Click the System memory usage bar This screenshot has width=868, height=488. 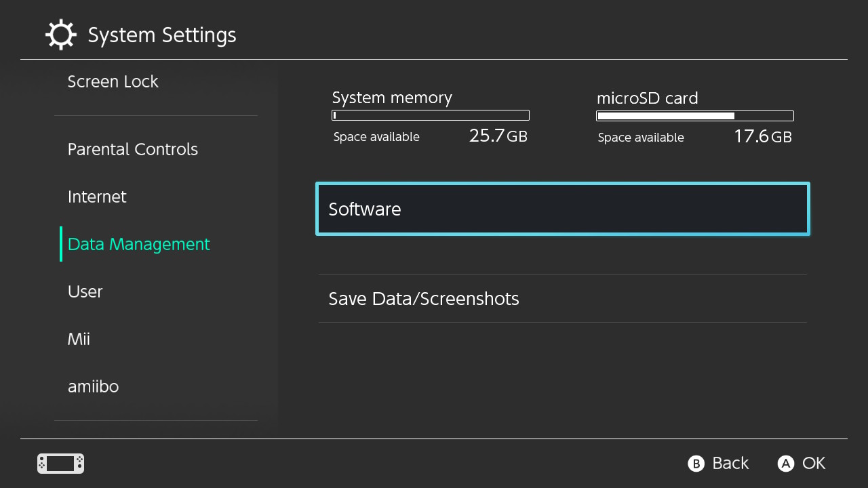[x=430, y=115]
